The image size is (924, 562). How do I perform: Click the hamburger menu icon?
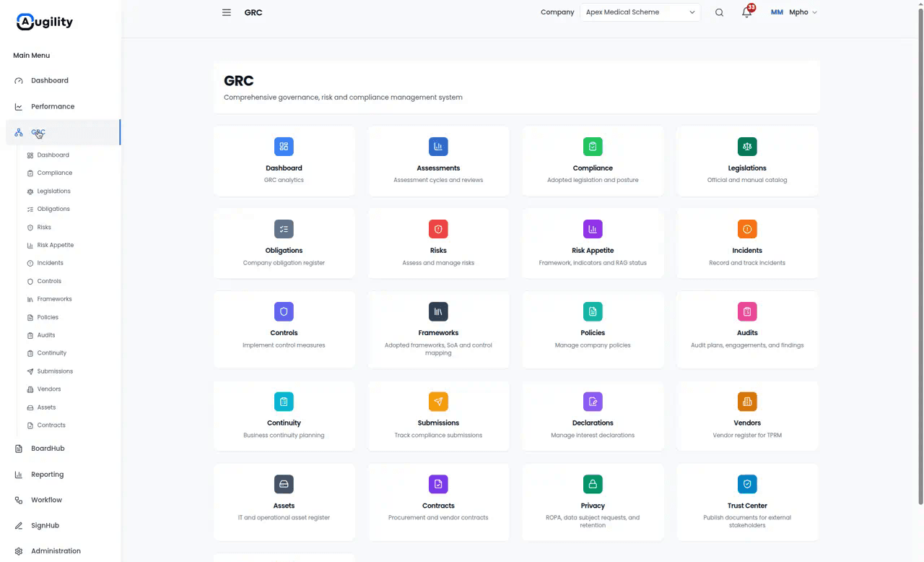coord(227,12)
